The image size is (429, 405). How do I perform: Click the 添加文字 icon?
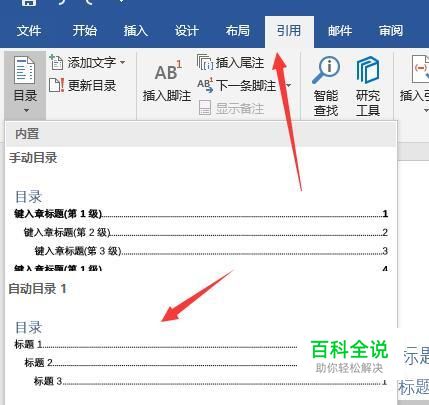56,62
